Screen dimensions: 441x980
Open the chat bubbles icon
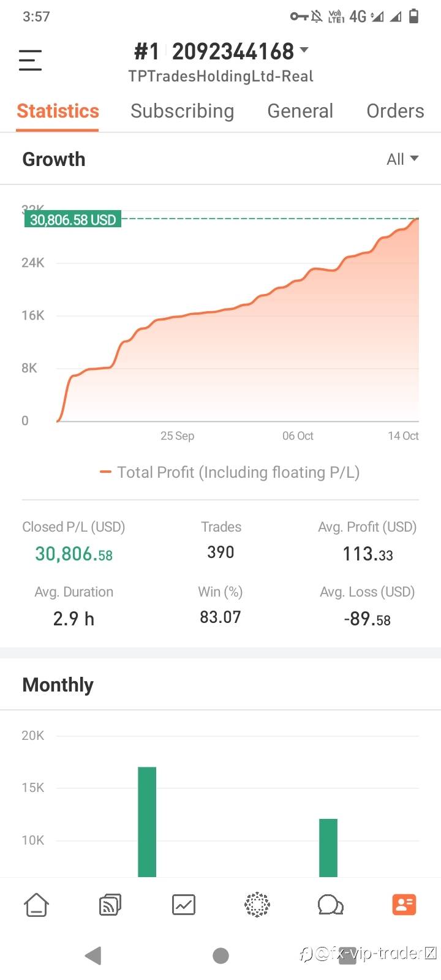[331, 905]
